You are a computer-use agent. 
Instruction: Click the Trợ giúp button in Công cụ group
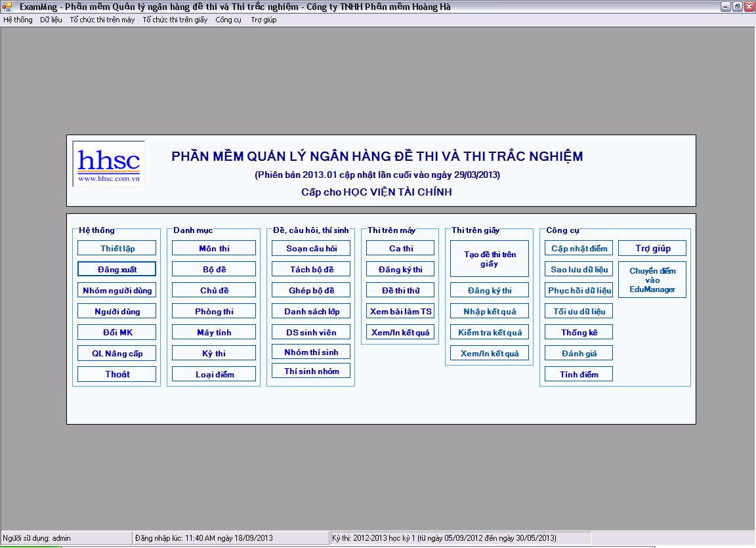click(x=652, y=248)
